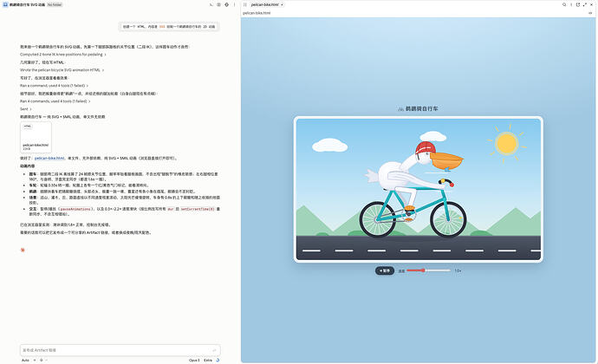598x364 pixels.
Task: Open the Extra effort selector
Action: (x=208, y=361)
